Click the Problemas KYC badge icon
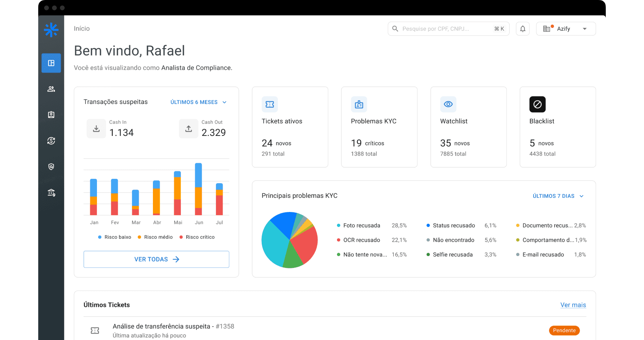 (x=359, y=104)
